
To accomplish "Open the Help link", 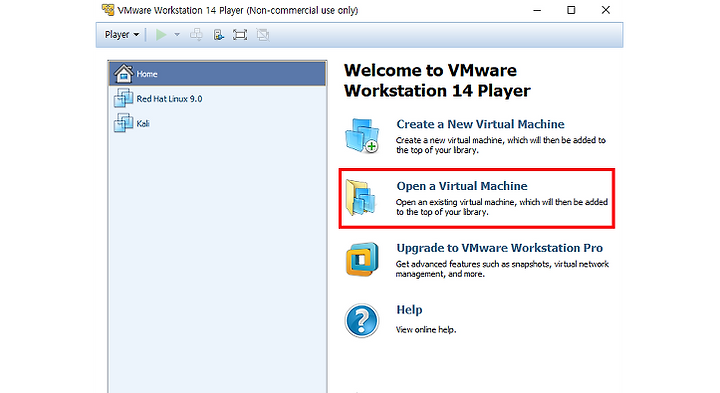I will 409,310.
